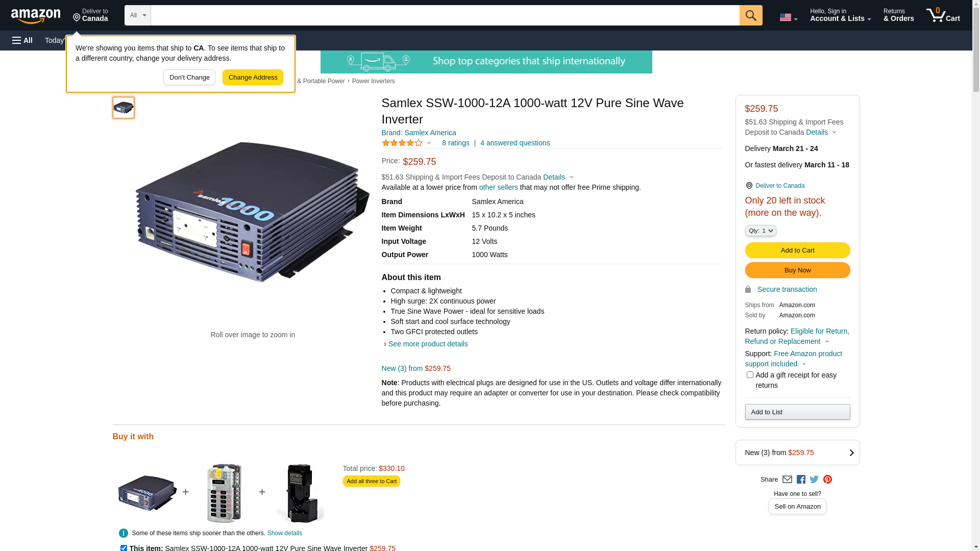
Task: Open the All hamburger menu
Action: click(22, 40)
